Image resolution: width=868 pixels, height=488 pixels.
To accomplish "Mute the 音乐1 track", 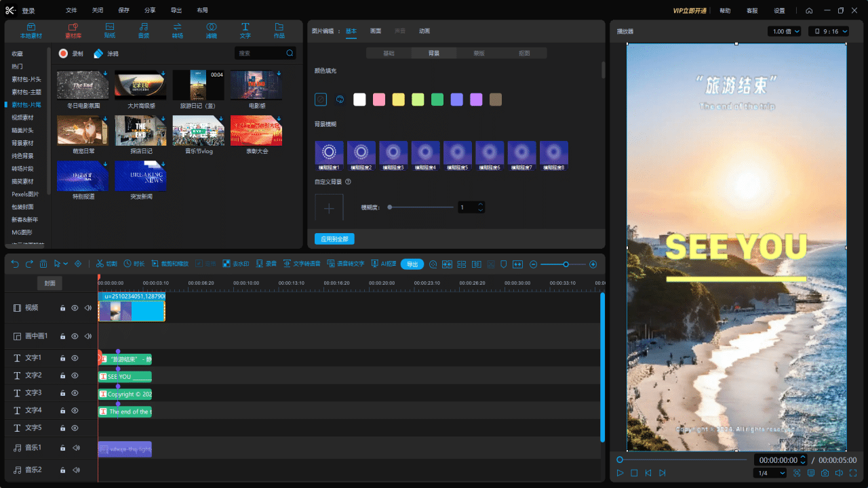I will click(76, 448).
